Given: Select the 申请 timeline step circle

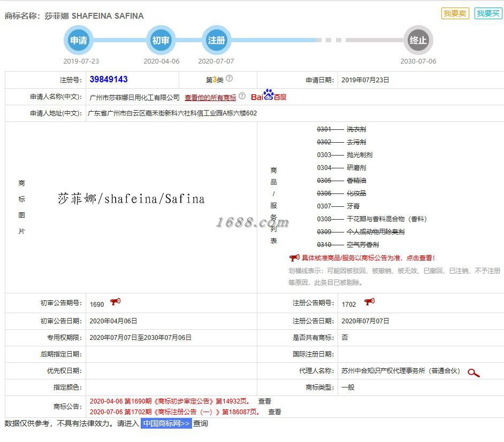Looking at the screenshot, I should (79, 40).
